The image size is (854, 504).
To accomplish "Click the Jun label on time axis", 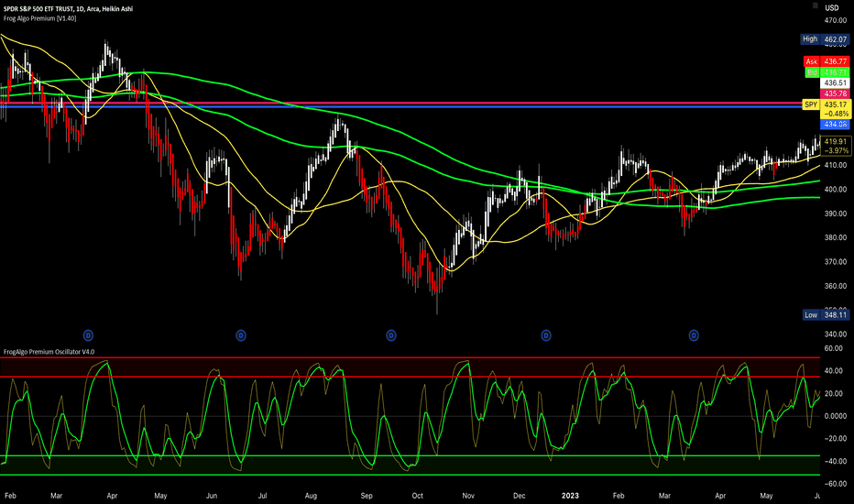I will pos(212,496).
